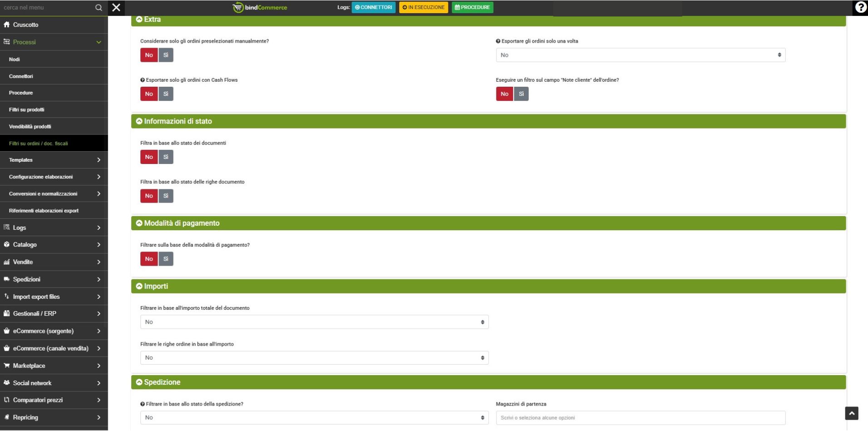Viewport: 868px width, 431px height.
Task: Click the In Esecuzione logs button
Action: (423, 7)
